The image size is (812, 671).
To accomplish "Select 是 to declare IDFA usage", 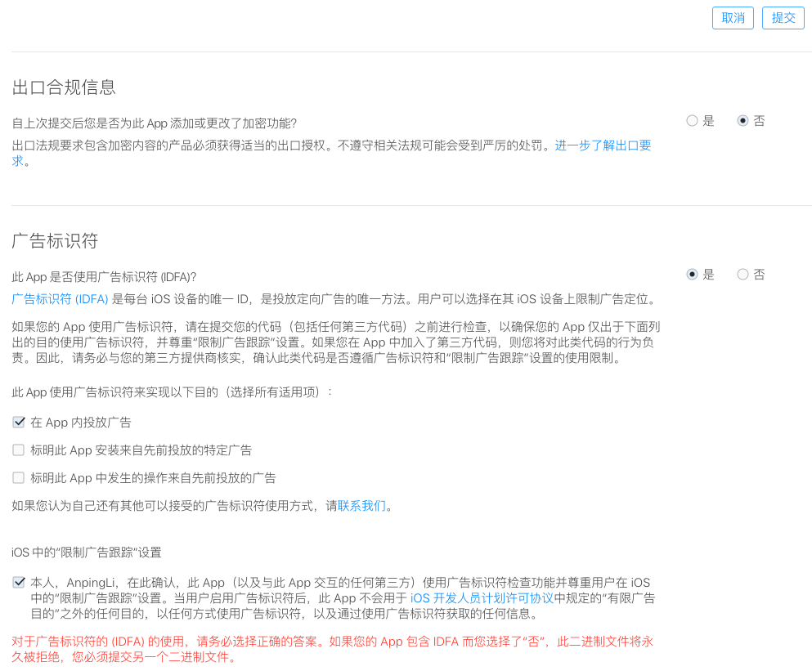I will click(x=691, y=274).
